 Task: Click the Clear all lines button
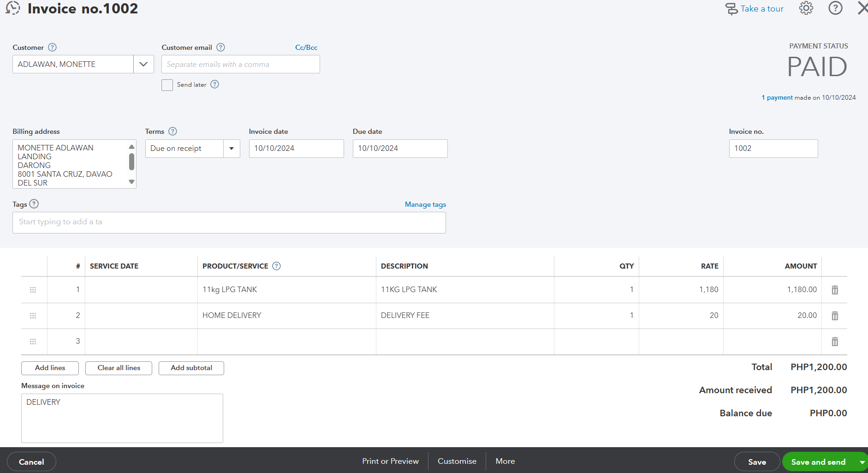pyautogui.click(x=119, y=368)
